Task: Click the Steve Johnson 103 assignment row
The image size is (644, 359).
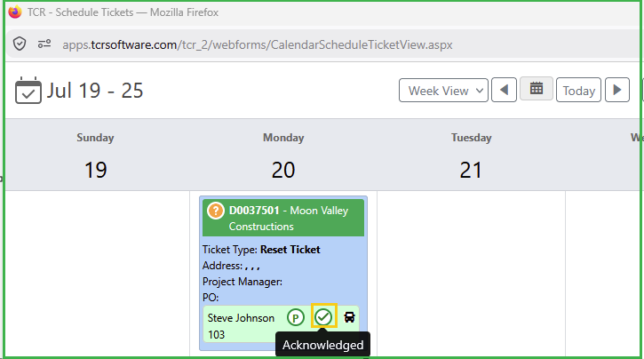Action: point(281,324)
